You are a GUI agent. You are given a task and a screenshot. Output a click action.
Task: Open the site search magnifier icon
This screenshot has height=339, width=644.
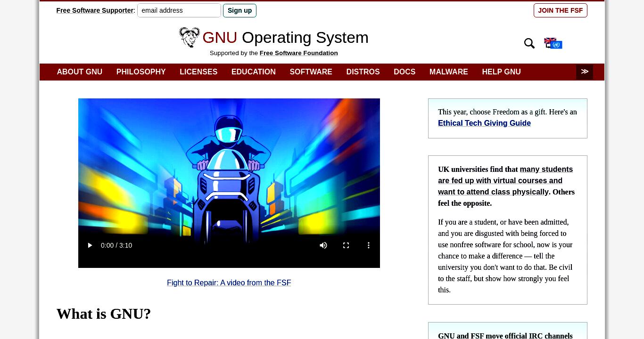coord(529,43)
